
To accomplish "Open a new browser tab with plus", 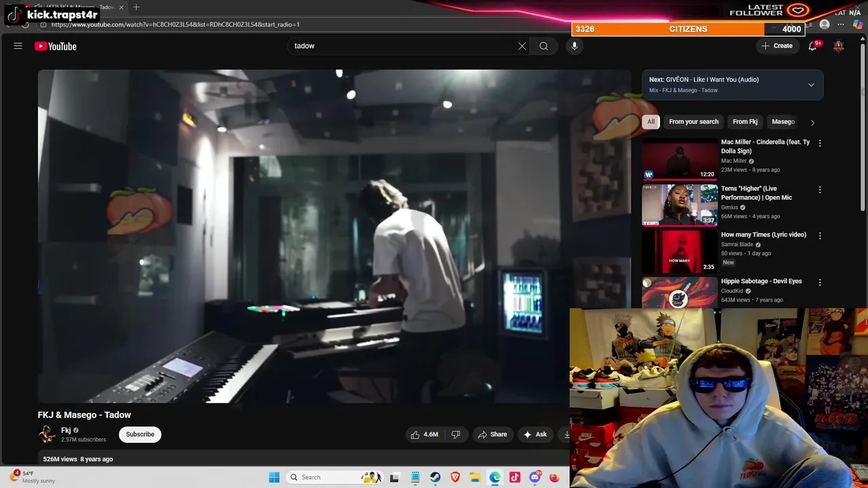I will pyautogui.click(x=136, y=7).
